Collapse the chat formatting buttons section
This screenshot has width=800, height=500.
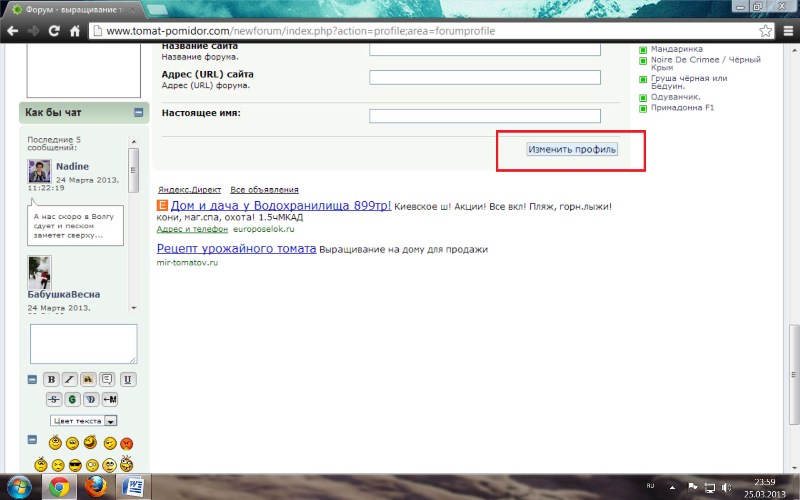32,380
